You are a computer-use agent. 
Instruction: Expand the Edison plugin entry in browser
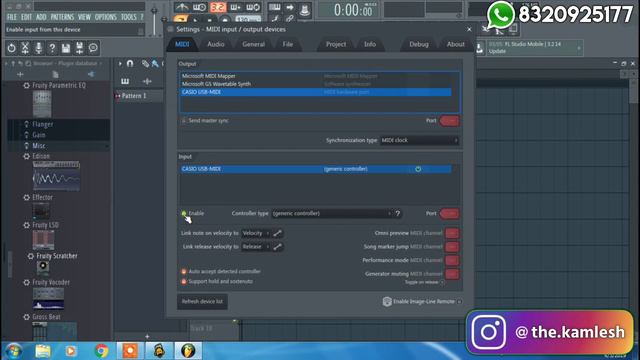point(41,156)
